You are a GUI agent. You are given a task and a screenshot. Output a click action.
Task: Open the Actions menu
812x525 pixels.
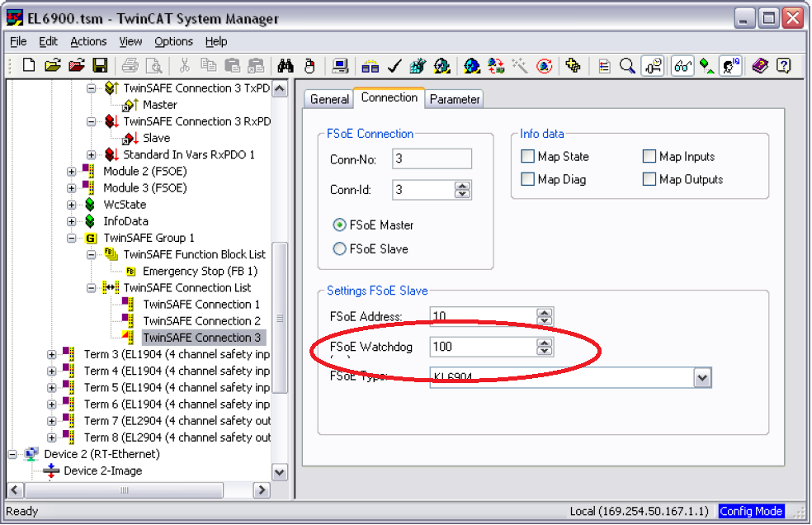click(88, 41)
